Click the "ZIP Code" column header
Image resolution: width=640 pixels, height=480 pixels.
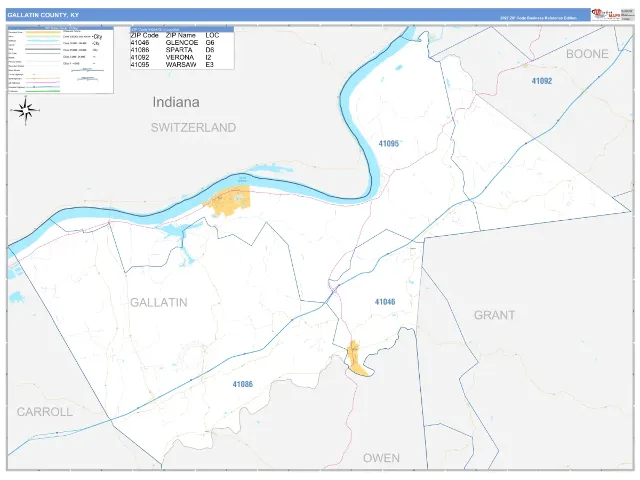(x=144, y=36)
